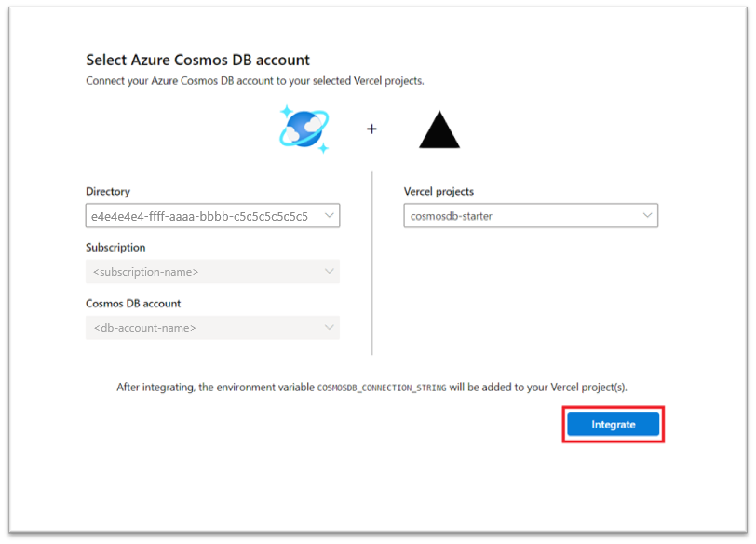Image resolution: width=756 pixels, height=544 pixels.
Task: Click the 'Select Azure Cosmos DB account' heading
Action: (197, 60)
